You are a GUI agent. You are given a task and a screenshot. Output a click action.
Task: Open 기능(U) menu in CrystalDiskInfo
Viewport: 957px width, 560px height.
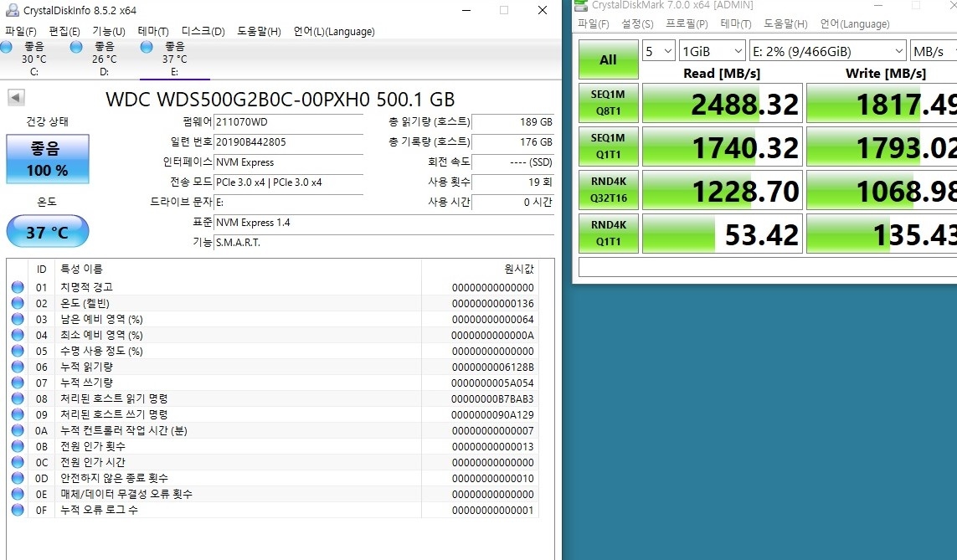(x=109, y=31)
